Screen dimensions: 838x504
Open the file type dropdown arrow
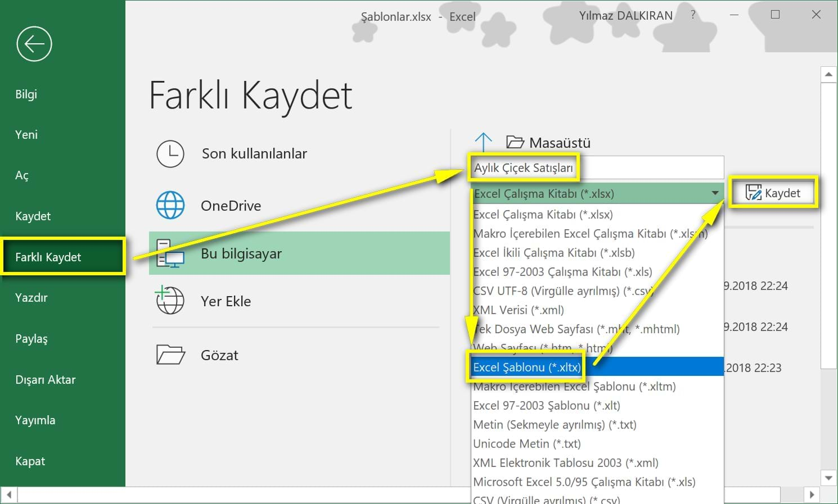(x=715, y=193)
